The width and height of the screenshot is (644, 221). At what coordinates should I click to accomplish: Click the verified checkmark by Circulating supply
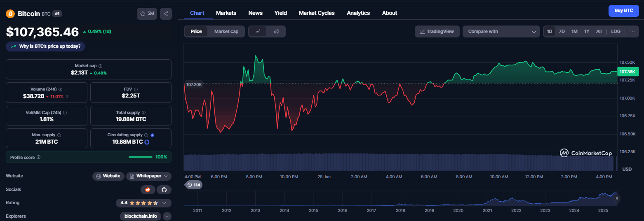(153, 135)
